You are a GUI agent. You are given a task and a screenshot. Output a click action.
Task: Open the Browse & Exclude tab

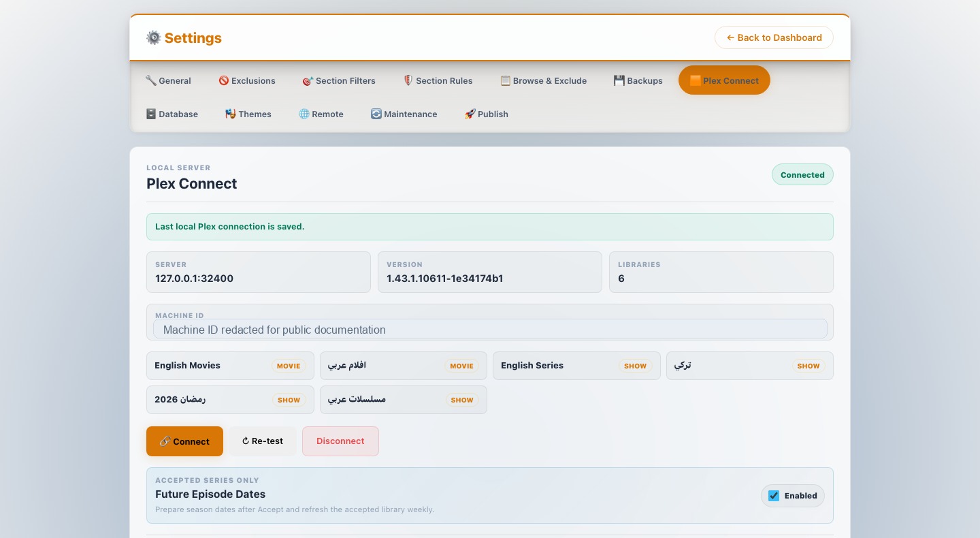pos(543,80)
